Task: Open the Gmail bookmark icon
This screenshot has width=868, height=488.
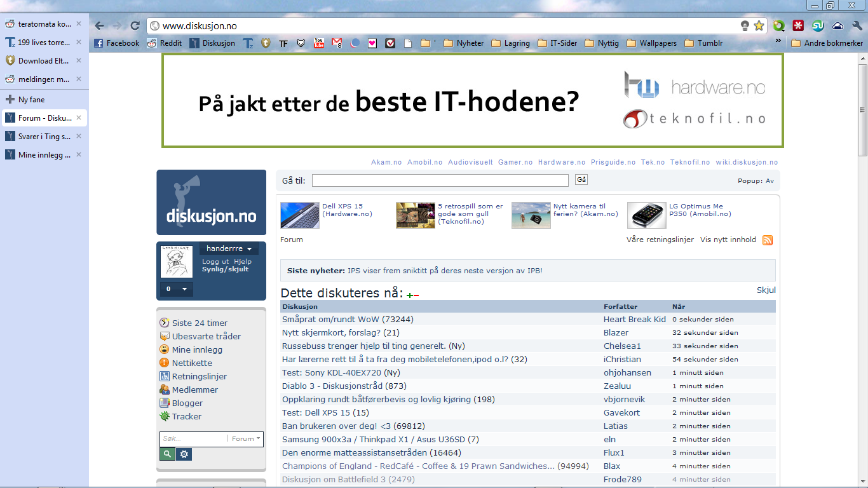Action: click(x=337, y=43)
